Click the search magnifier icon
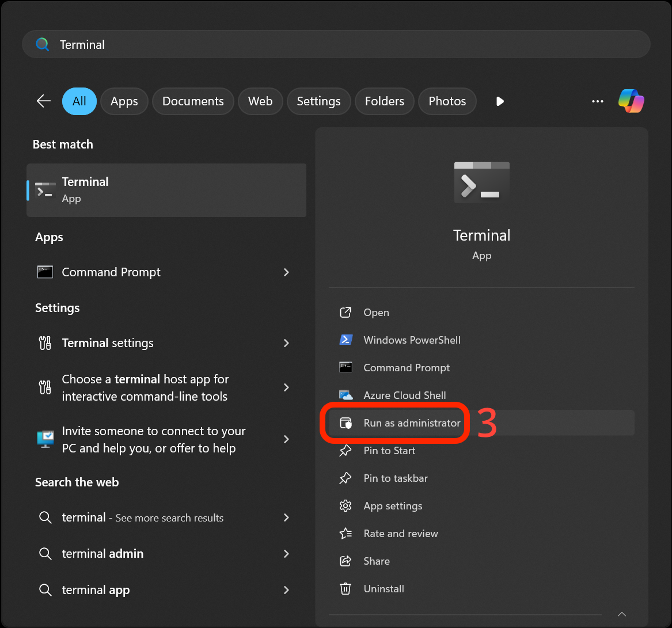This screenshot has width=672, height=628. (x=41, y=44)
